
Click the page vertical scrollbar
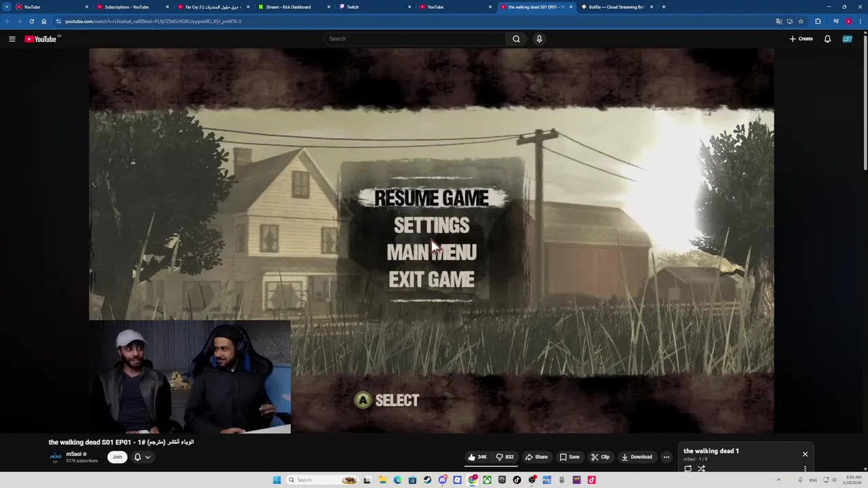click(x=865, y=102)
